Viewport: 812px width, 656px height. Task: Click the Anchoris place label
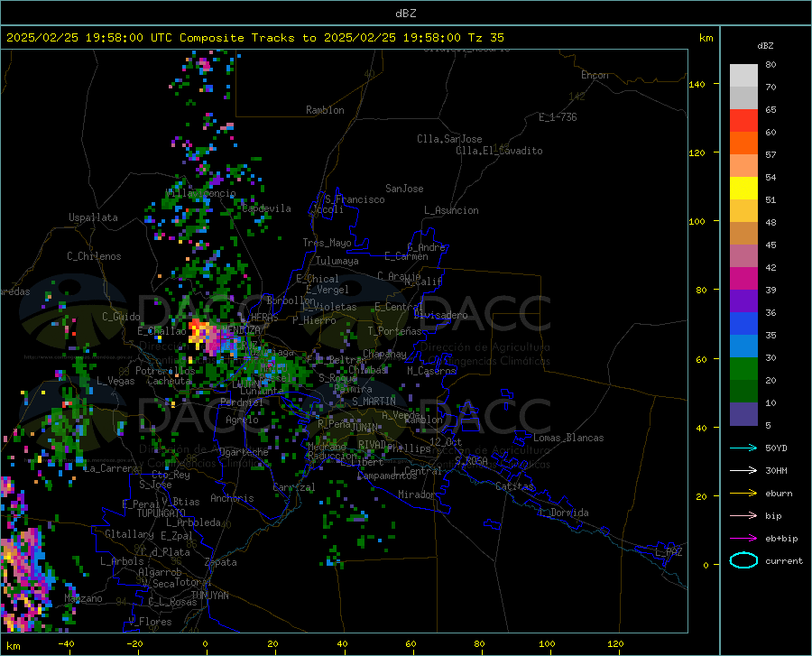coord(232,498)
